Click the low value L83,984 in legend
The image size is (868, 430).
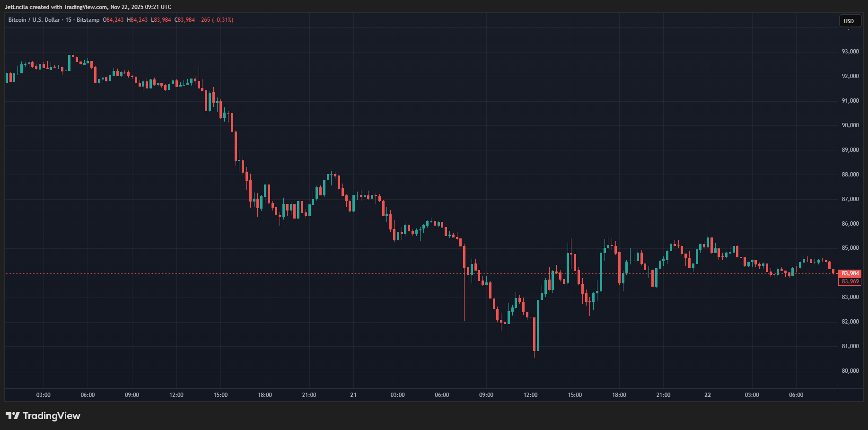click(161, 20)
